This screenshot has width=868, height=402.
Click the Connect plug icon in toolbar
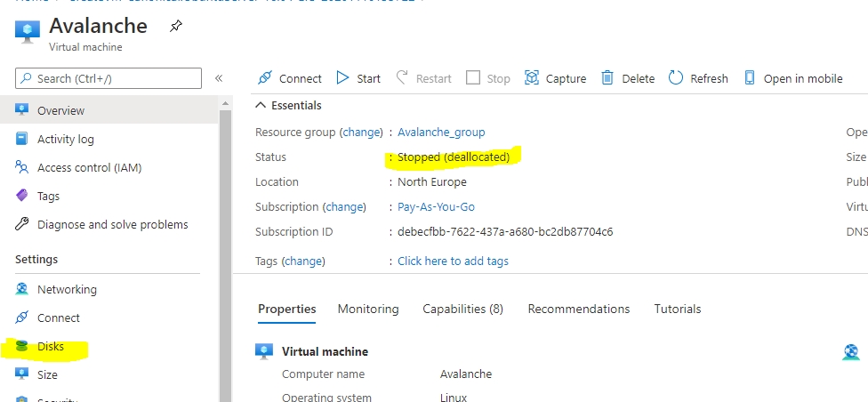pos(264,78)
